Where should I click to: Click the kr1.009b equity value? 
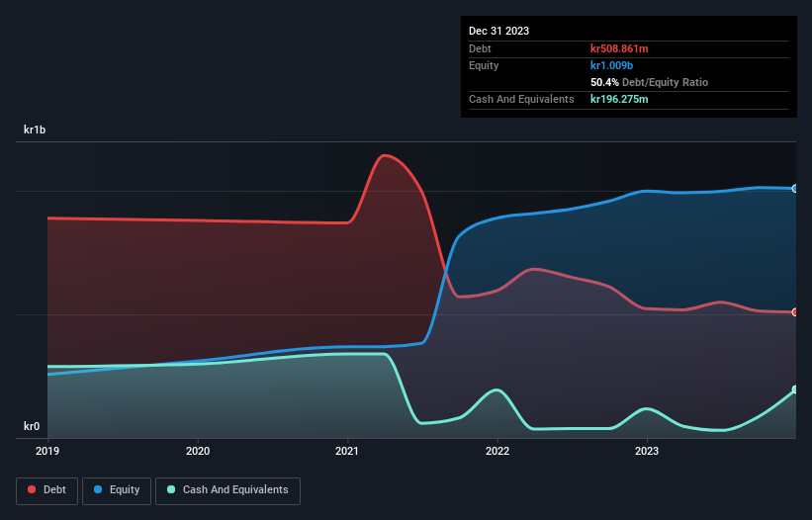[611, 65]
